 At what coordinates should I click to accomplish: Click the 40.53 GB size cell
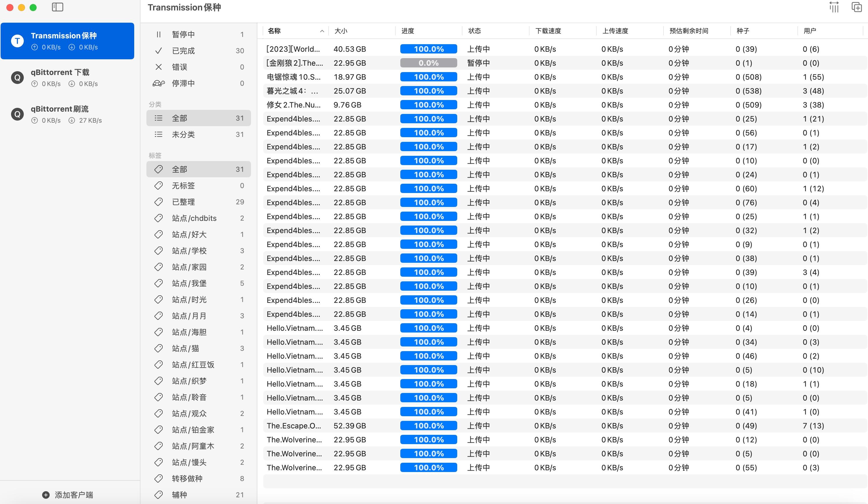350,49
